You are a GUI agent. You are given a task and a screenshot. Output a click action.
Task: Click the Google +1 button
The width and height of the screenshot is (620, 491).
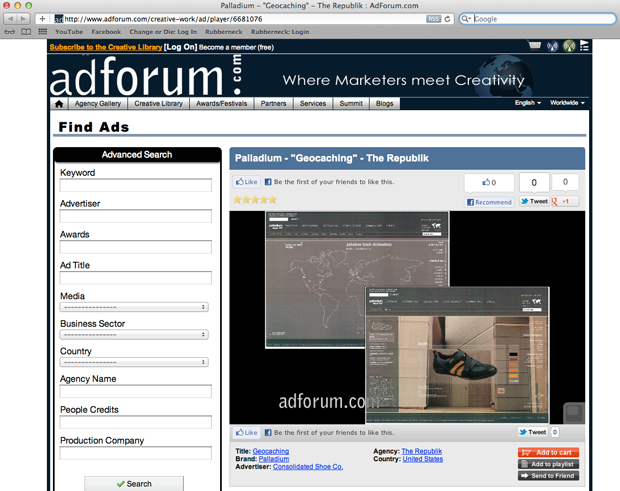[565, 202]
